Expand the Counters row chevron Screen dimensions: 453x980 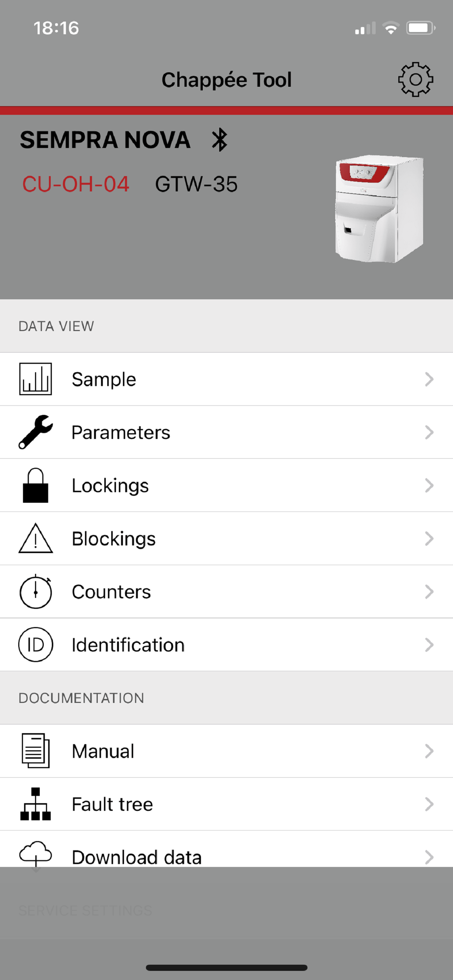pos(429,592)
